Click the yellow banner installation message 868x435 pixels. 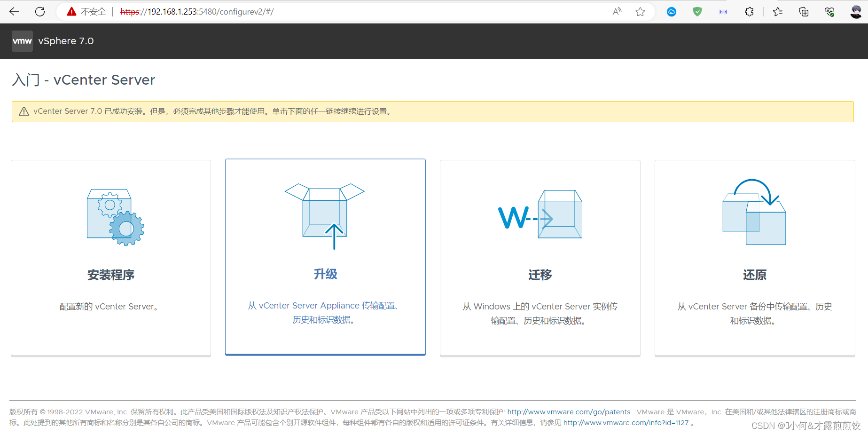point(213,111)
